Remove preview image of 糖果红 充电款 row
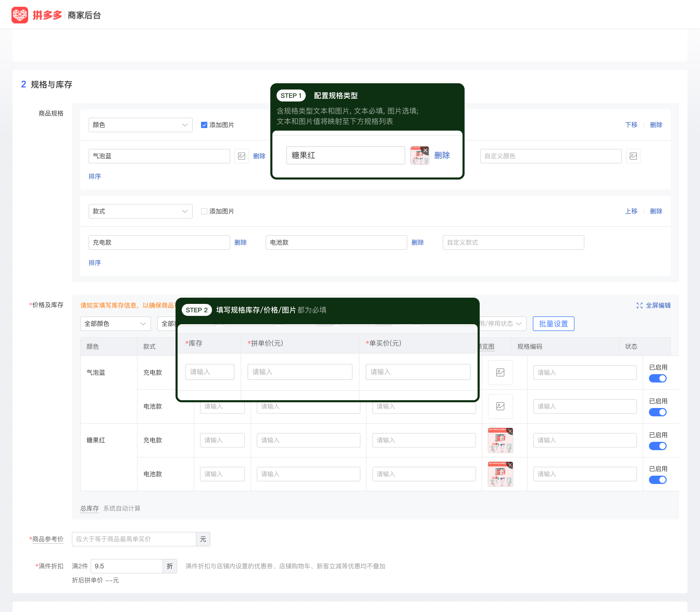Viewport: 700px width, 612px height. point(510,431)
